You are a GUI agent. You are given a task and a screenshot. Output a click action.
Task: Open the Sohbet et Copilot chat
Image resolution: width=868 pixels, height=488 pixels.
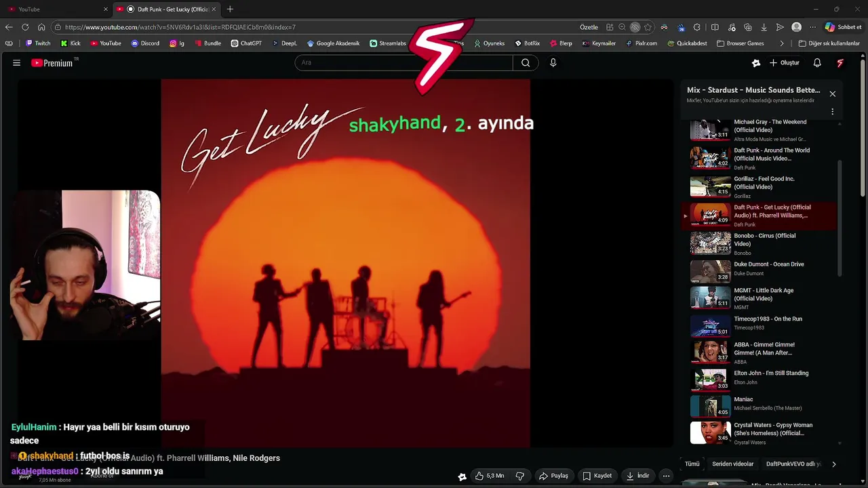pyautogui.click(x=843, y=27)
